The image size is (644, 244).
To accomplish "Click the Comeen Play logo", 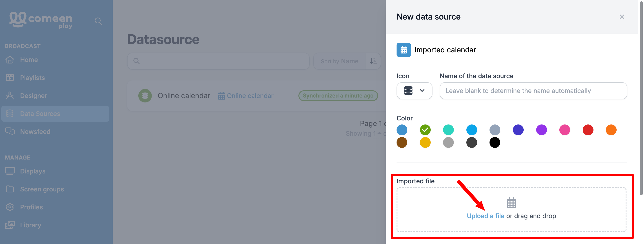I will 41,20.
